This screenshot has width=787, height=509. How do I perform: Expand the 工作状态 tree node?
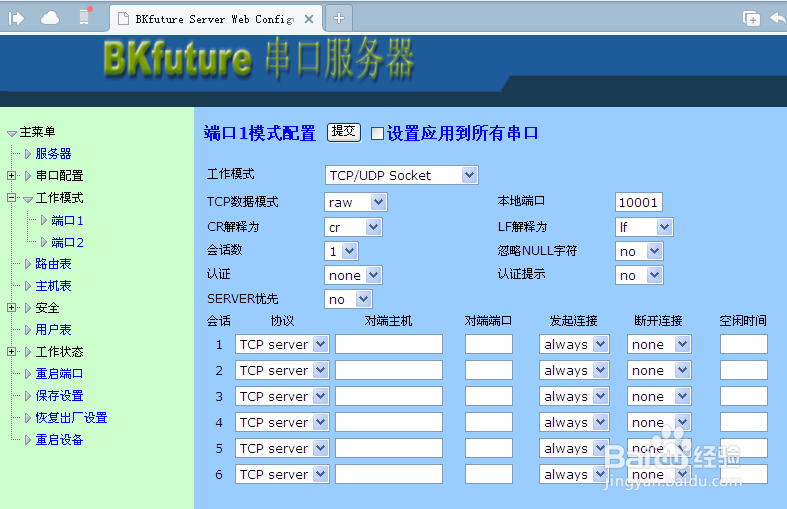(x=12, y=351)
